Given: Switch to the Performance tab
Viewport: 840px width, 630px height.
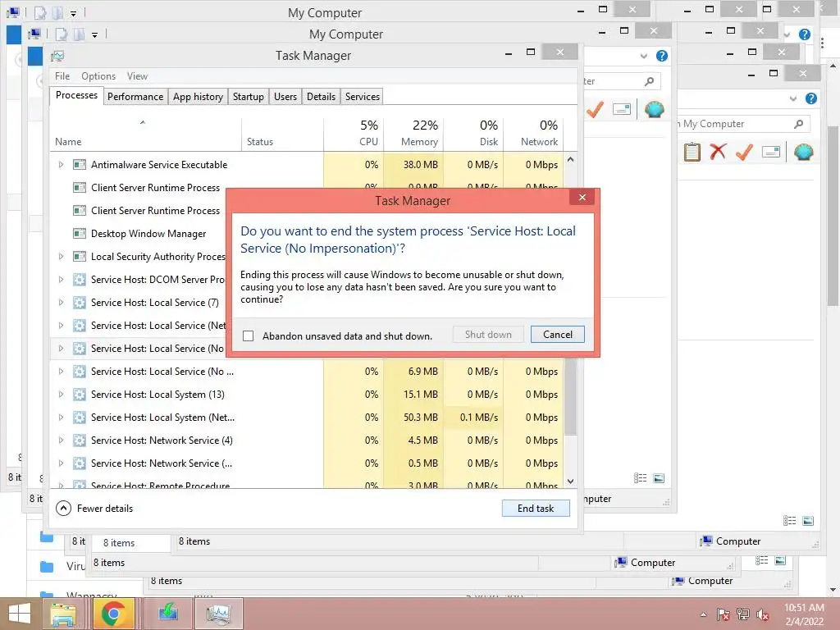Looking at the screenshot, I should [x=135, y=97].
